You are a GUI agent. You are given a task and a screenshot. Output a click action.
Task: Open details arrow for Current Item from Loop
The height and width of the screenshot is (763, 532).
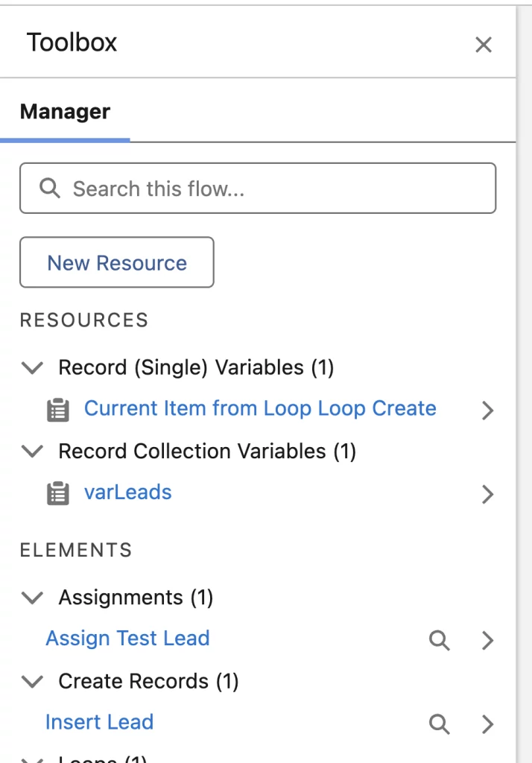tap(487, 410)
